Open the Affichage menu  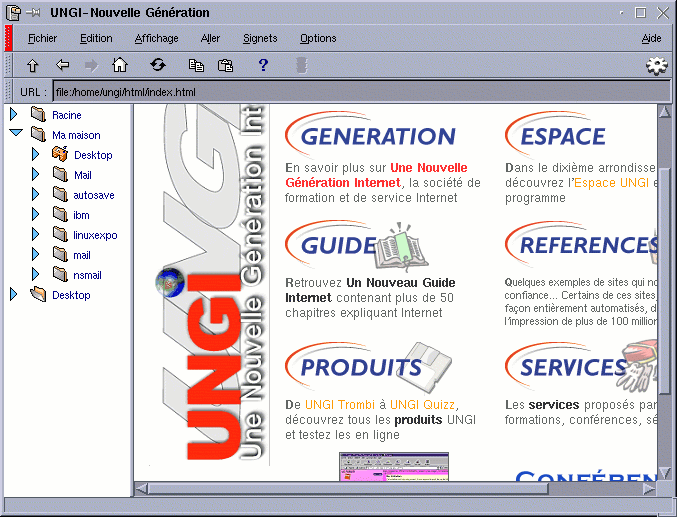pyautogui.click(x=156, y=38)
